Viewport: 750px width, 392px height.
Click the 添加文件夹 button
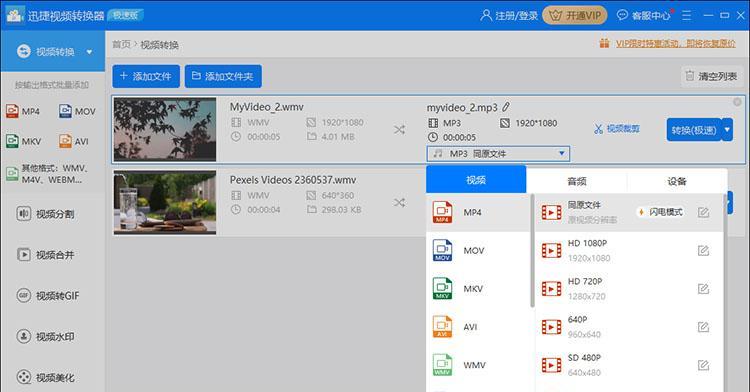(x=223, y=76)
